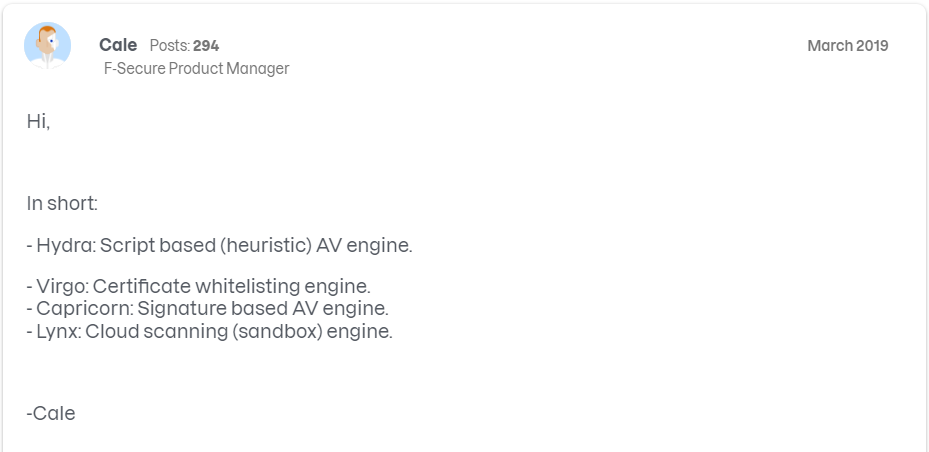Click Cale's profile avatar picture
The image size is (929, 452).
click(47, 46)
